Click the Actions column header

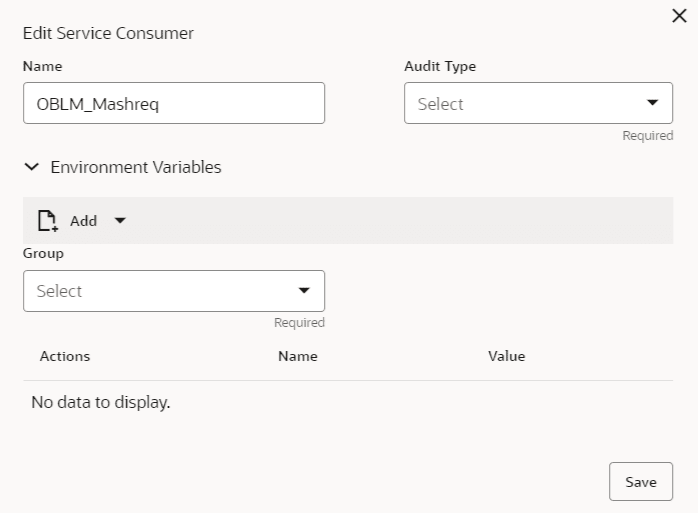[65, 356]
